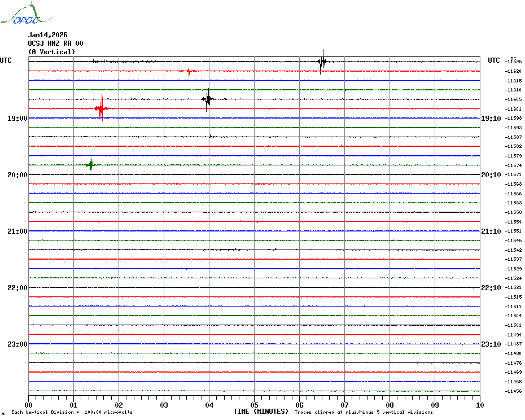Click the 08 minute axis label
This screenshot has width=525, height=420.
(x=390, y=405)
